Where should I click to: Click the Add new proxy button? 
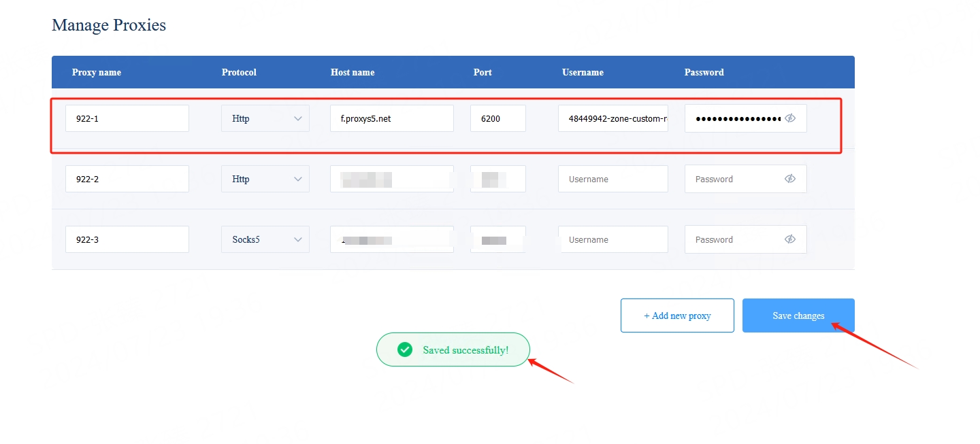tap(677, 315)
